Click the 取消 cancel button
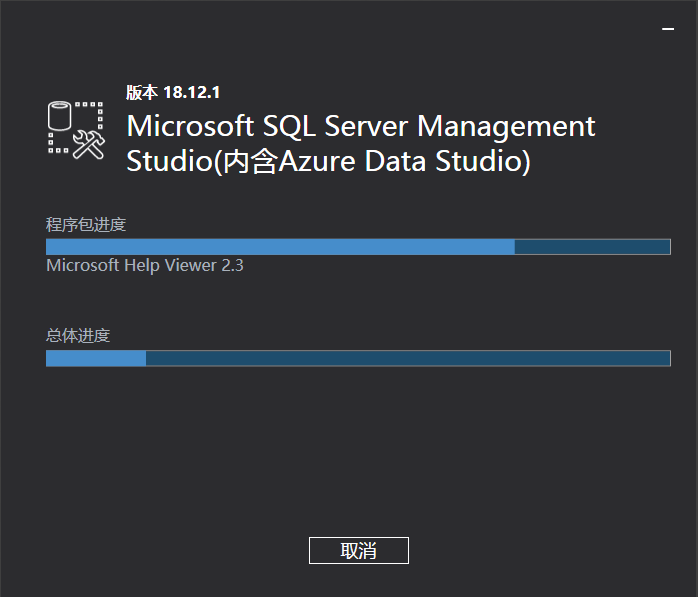Viewport: 698px width, 597px height. click(x=358, y=550)
